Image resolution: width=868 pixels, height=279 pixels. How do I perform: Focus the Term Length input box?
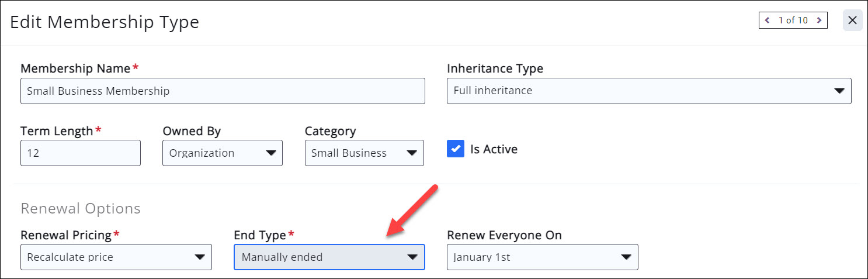(x=80, y=153)
